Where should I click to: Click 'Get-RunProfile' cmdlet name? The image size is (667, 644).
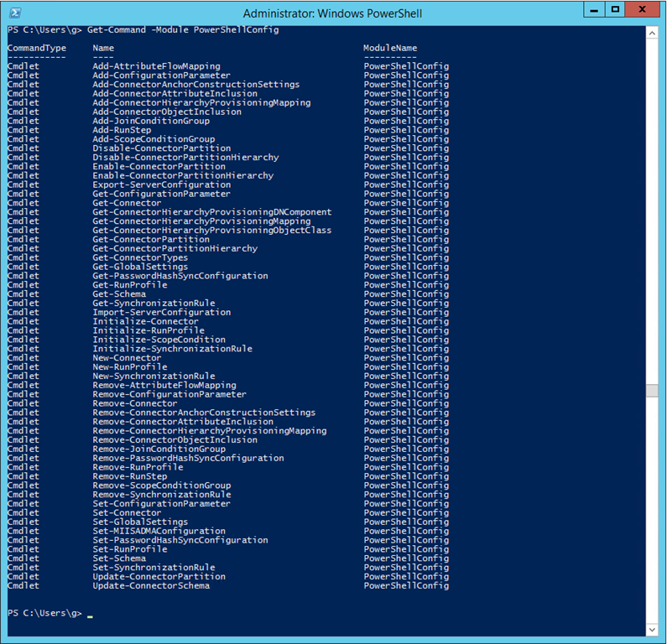click(x=130, y=285)
